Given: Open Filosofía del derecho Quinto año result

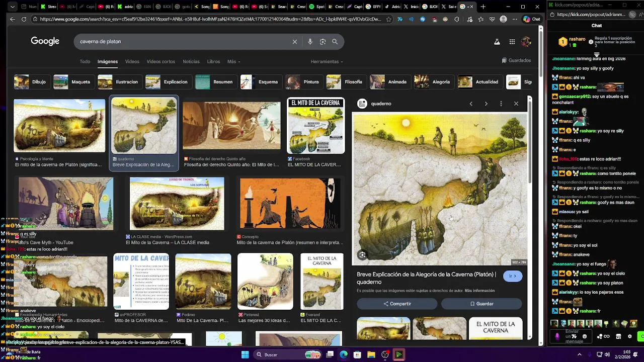Looking at the screenshot, I should [x=231, y=126].
